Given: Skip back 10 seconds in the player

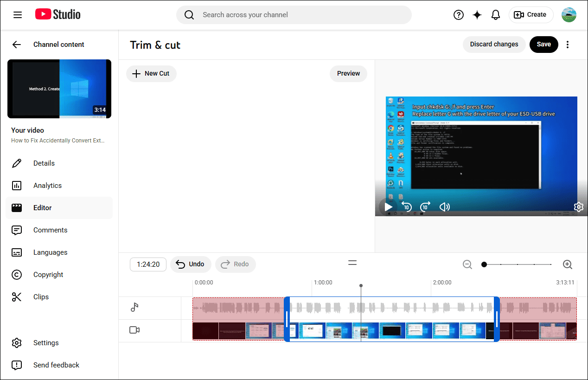Looking at the screenshot, I should (x=407, y=207).
